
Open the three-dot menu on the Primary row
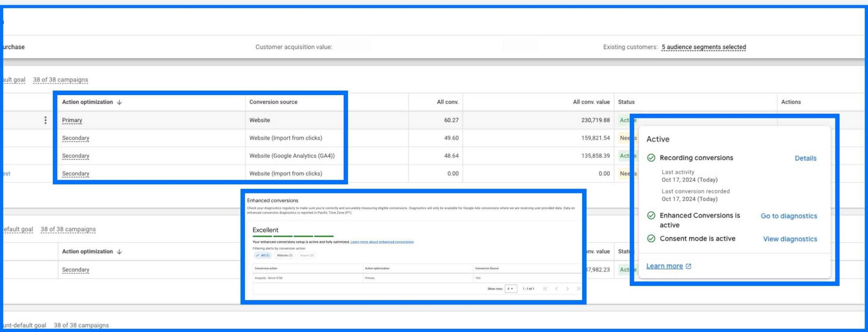(x=45, y=120)
